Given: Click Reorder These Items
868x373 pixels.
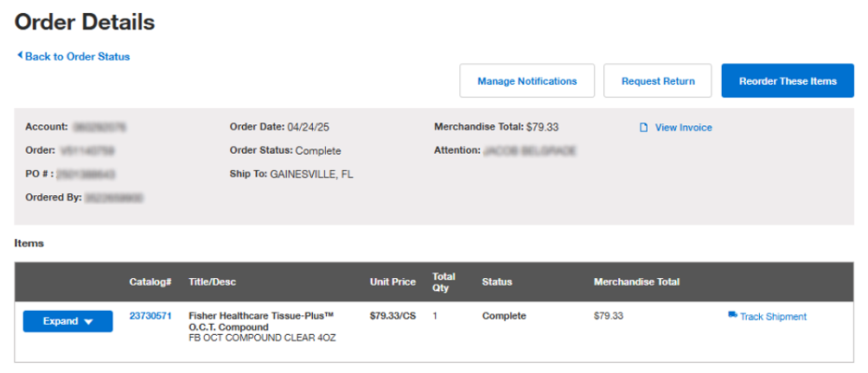Looking at the screenshot, I should (x=787, y=81).
